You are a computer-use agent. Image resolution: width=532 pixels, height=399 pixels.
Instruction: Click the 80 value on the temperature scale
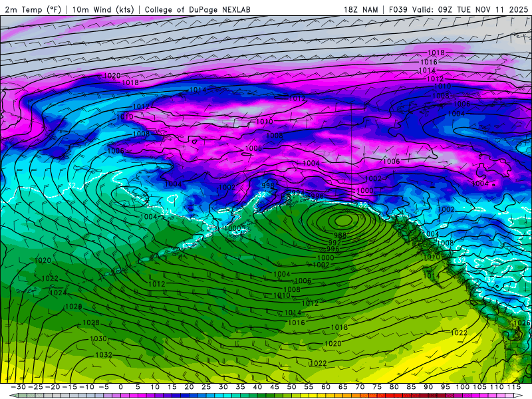pyautogui.click(x=394, y=387)
